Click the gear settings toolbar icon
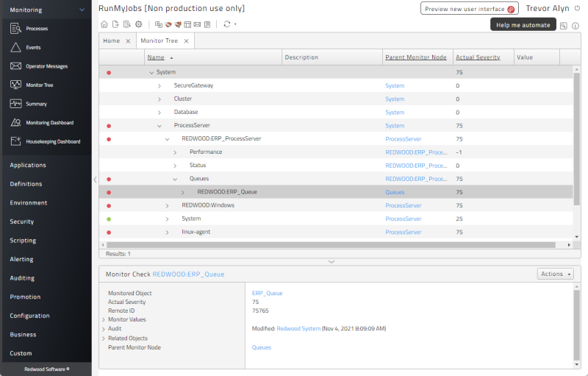This screenshot has width=588, height=376. click(139, 24)
